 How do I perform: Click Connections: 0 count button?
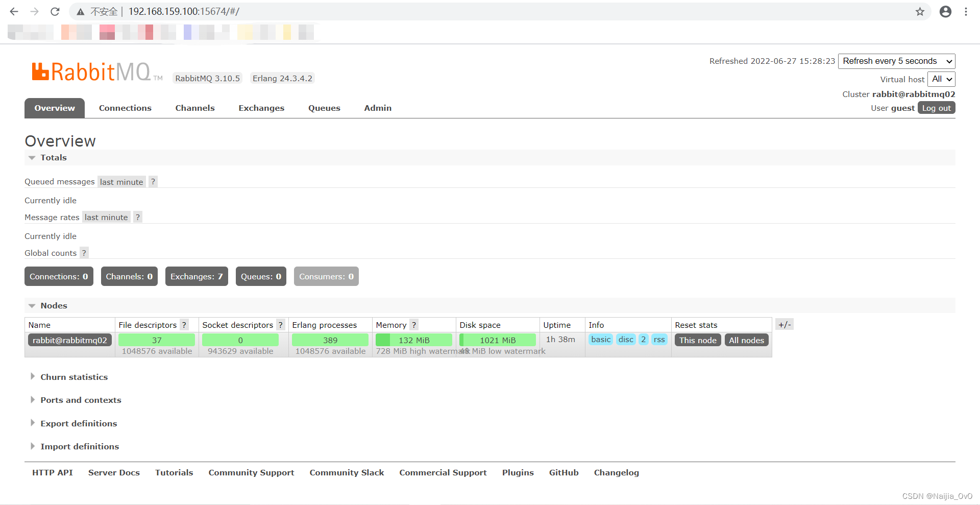click(x=59, y=276)
